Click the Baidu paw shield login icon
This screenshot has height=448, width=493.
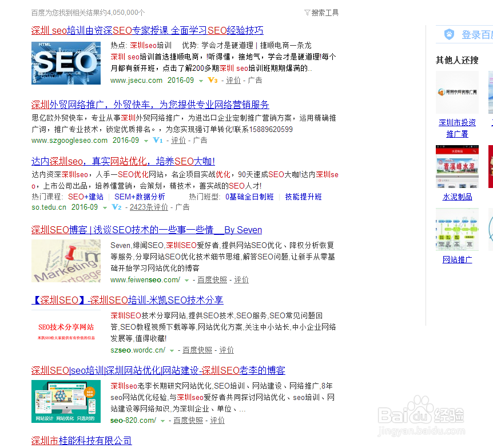[x=449, y=34]
